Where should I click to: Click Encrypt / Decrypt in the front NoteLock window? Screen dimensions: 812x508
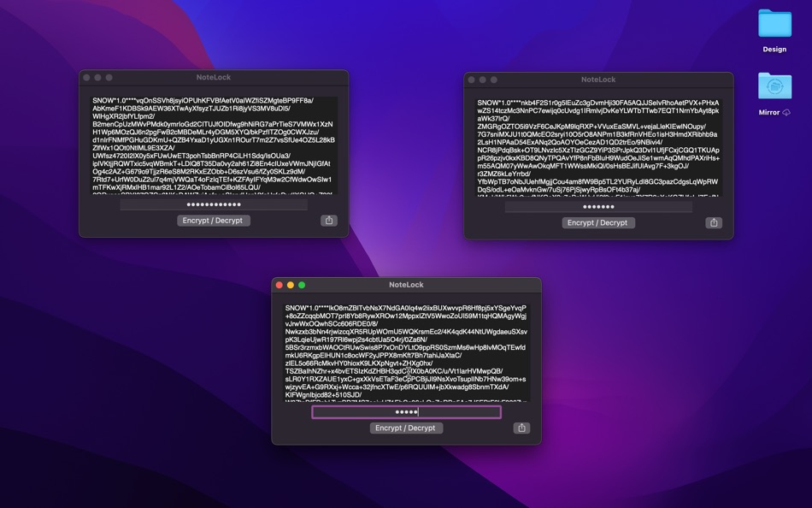[x=406, y=428]
